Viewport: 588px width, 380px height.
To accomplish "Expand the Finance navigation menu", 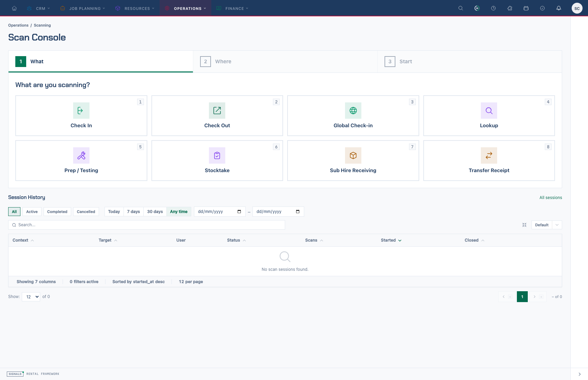I will [x=232, y=8].
